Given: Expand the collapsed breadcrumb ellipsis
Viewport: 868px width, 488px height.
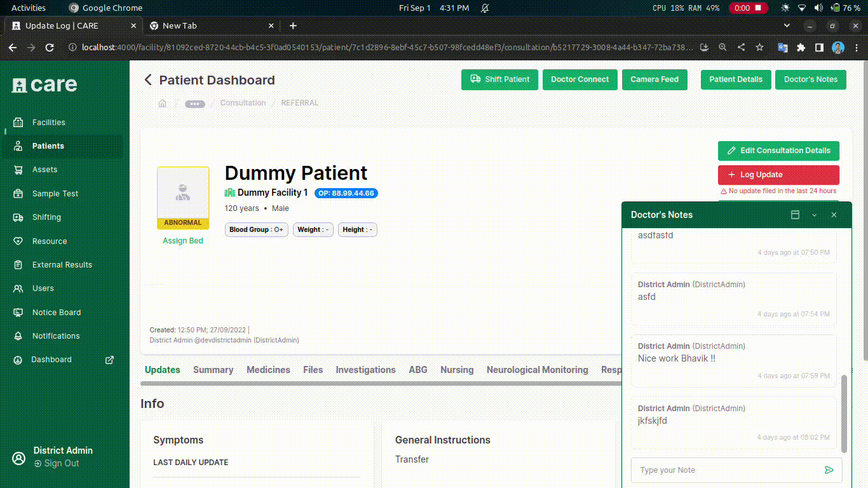Looking at the screenshot, I should click(195, 104).
